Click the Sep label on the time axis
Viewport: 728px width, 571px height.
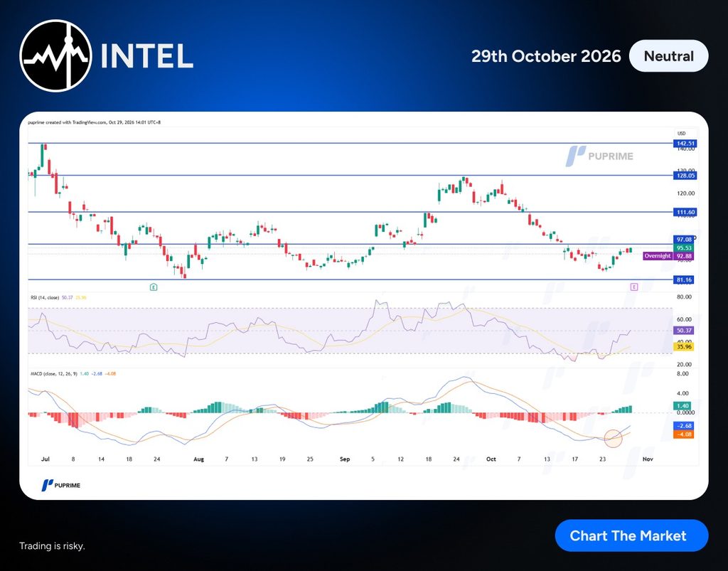[345, 459]
